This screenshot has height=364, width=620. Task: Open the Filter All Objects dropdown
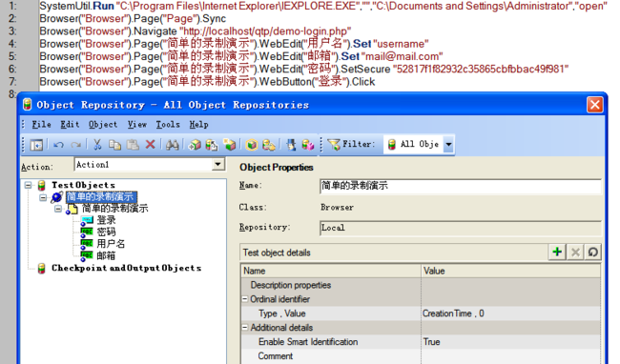(449, 144)
